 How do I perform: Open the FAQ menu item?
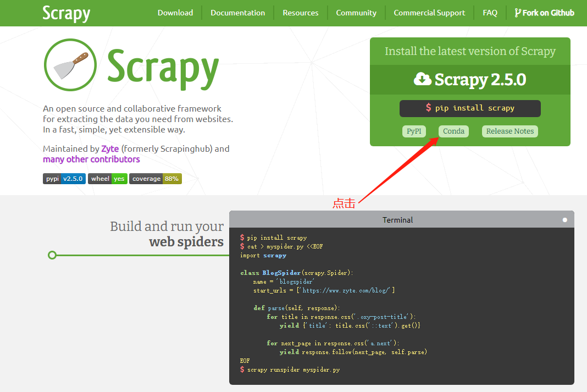490,12
